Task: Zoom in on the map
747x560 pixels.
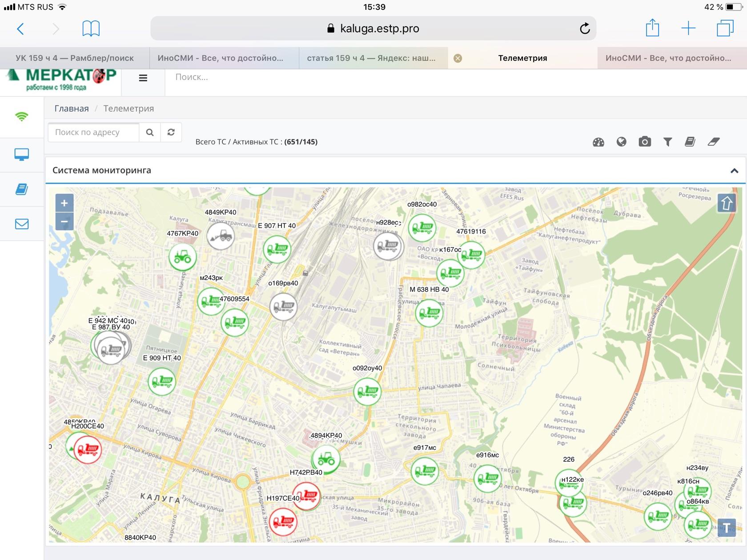Action: tap(64, 203)
